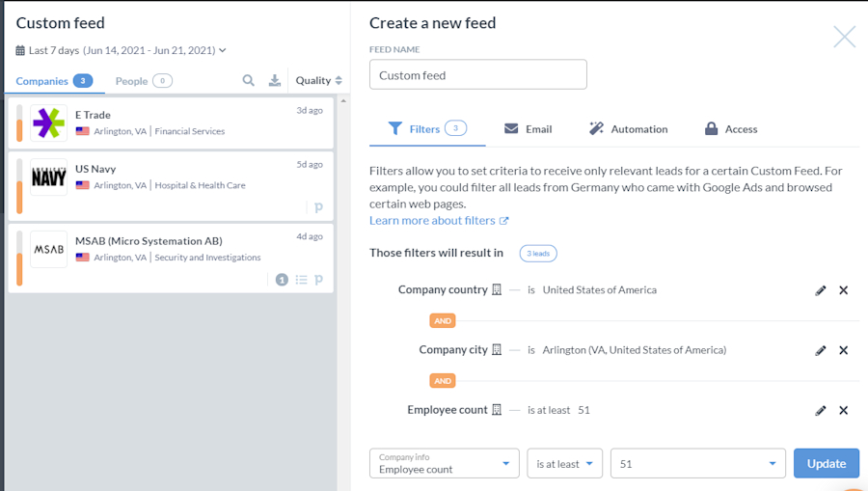Screen dimensions: 868x491
Task: Open the Access tab
Action: click(x=731, y=129)
